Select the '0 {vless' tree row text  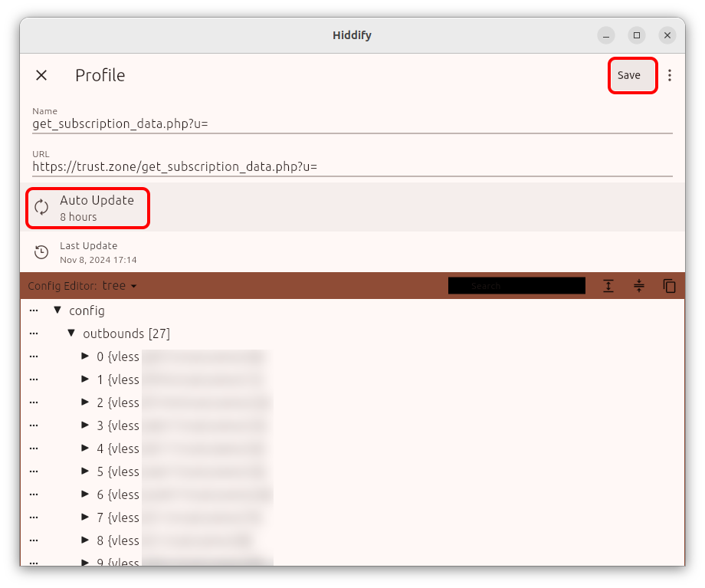pyautogui.click(x=118, y=356)
